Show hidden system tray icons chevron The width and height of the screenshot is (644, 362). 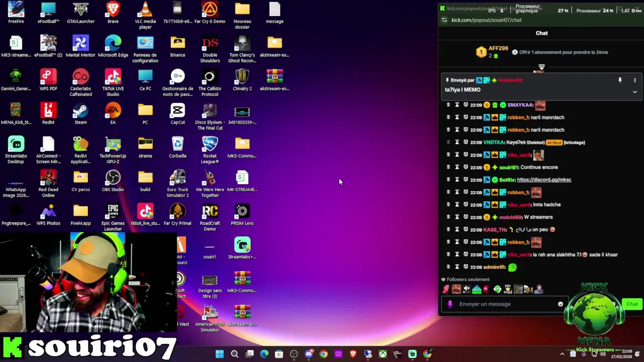562,354
